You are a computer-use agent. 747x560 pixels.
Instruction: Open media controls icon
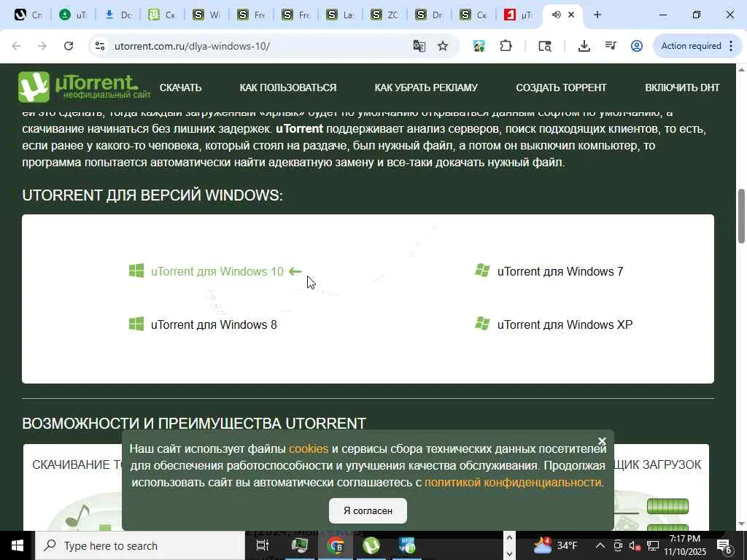point(611,46)
